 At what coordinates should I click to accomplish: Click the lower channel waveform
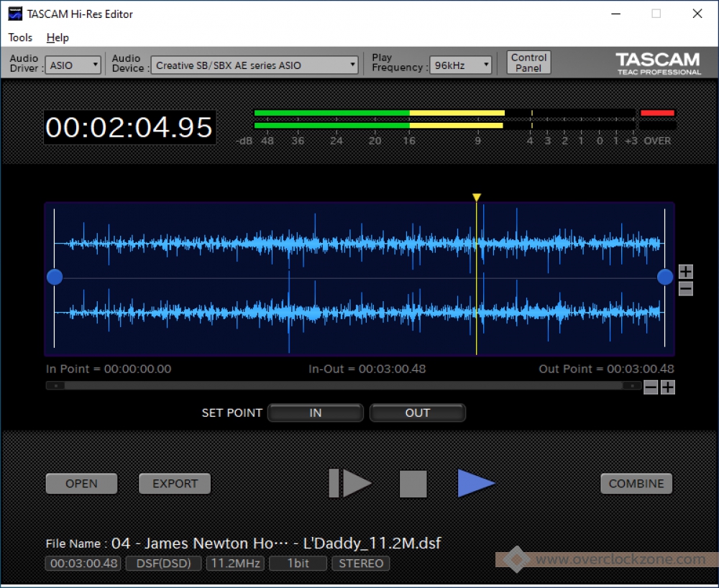point(359,313)
